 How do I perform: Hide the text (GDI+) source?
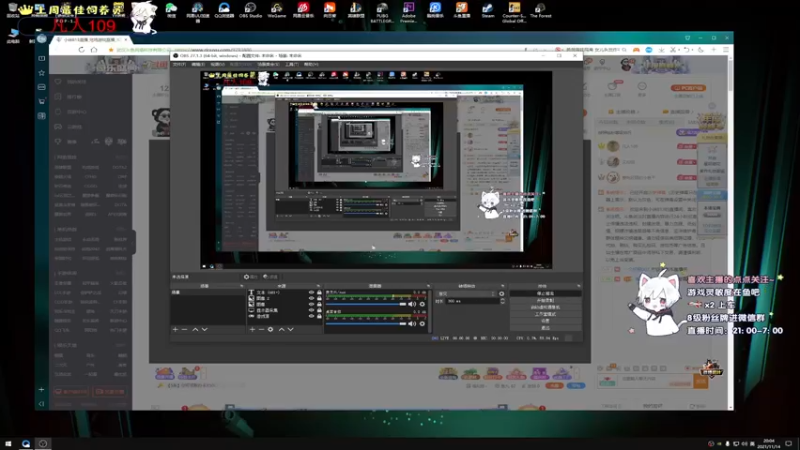pos(311,292)
